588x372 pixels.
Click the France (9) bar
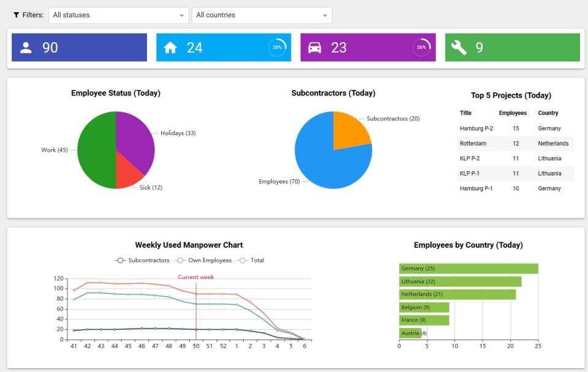[424, 321]
